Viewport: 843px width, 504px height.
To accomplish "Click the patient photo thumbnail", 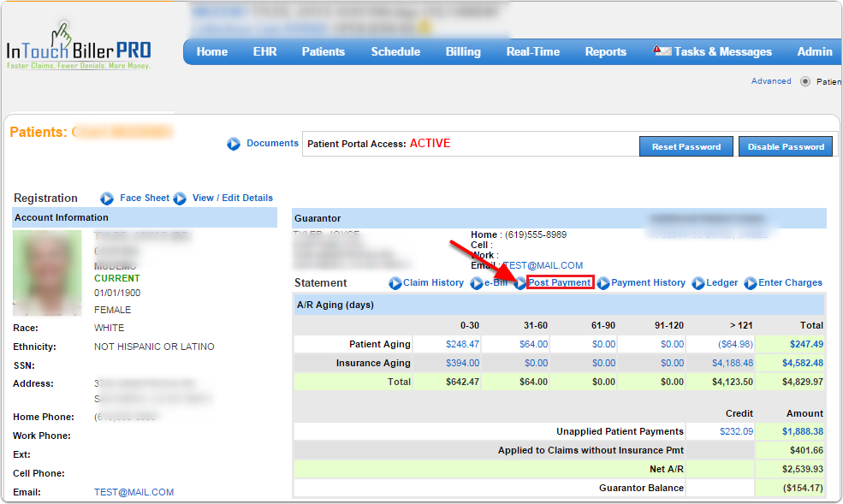I will pos(47,273).
